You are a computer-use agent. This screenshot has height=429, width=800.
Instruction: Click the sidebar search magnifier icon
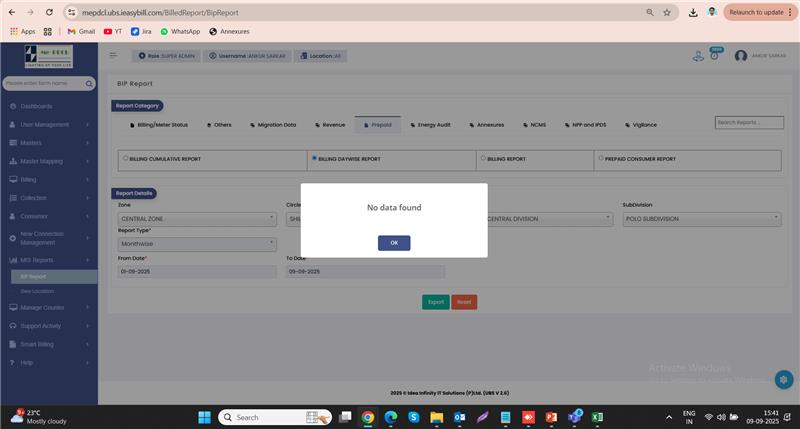tap(89, 83)
